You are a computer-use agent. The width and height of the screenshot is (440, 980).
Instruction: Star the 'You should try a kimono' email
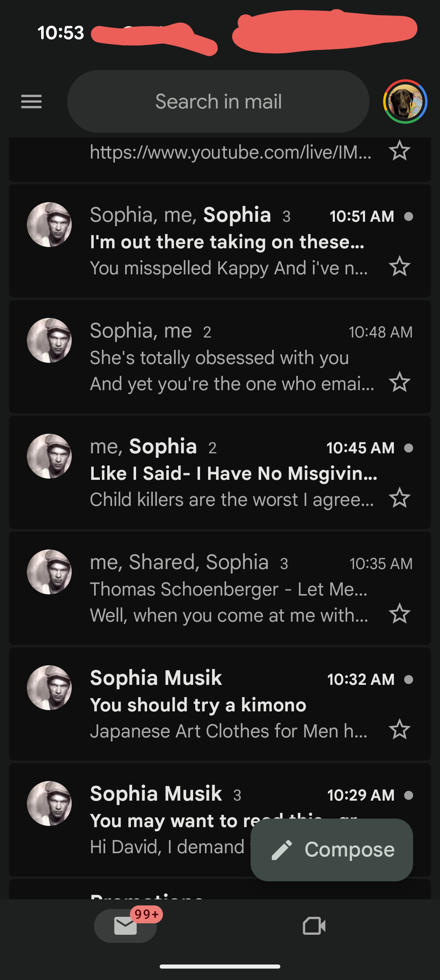point(399,730)
